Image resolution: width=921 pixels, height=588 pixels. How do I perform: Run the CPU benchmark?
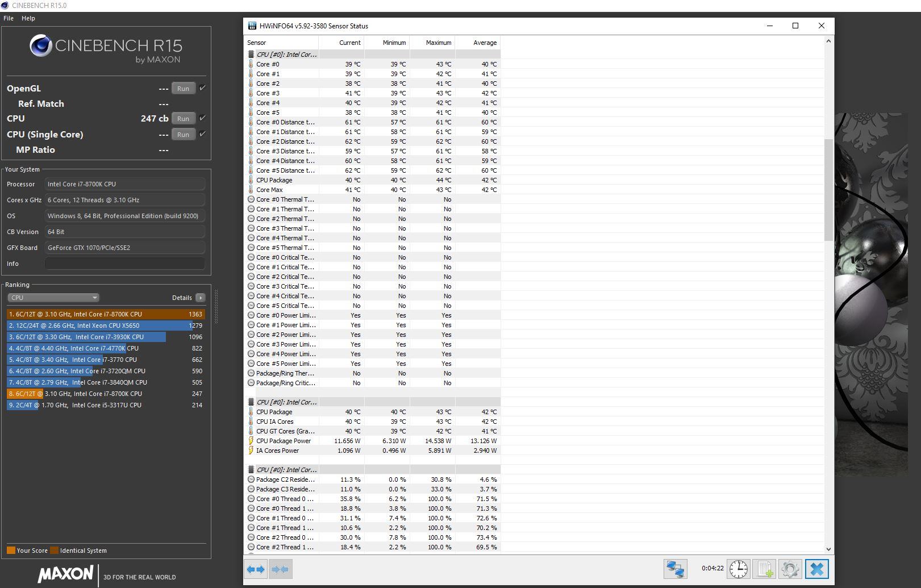183,119
